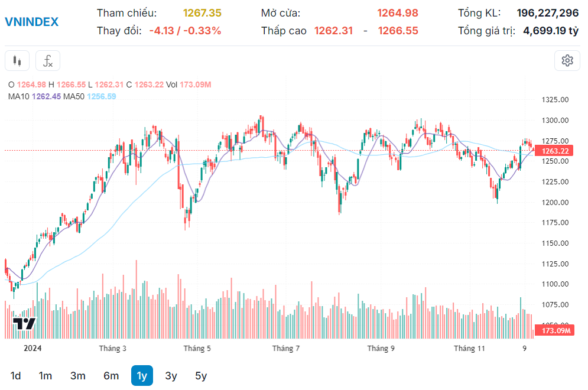Open chart settings gear
This screenshot has width=588, height=390.
(x=567, y=60)
